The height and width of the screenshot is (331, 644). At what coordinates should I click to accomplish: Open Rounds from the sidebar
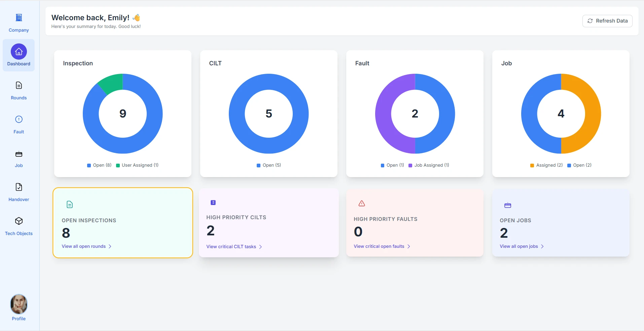pos(19,86)
